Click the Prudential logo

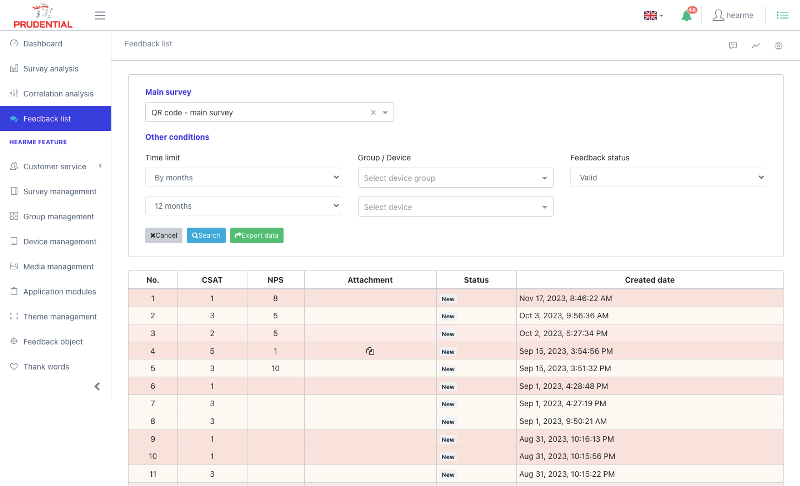[x=43, y=16]
